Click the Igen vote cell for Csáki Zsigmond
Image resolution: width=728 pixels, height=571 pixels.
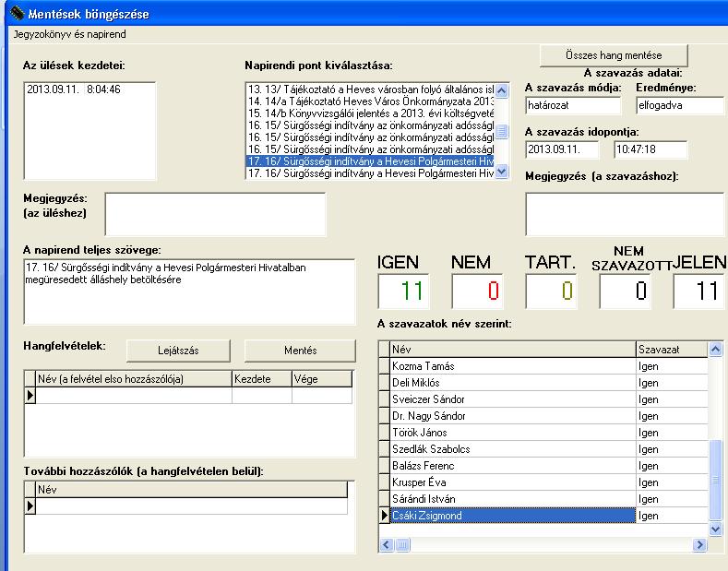pyautogui.click(x=672, y=516)
